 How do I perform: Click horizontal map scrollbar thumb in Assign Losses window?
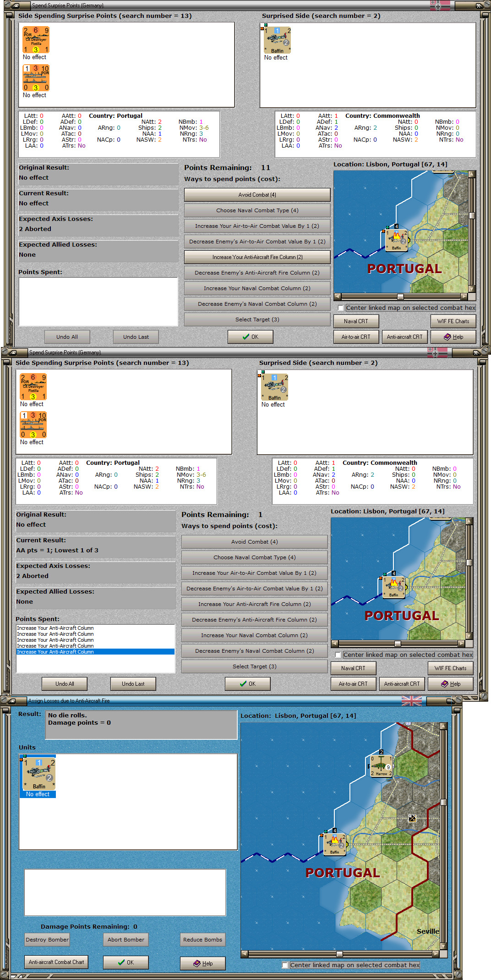pos(339,954)
